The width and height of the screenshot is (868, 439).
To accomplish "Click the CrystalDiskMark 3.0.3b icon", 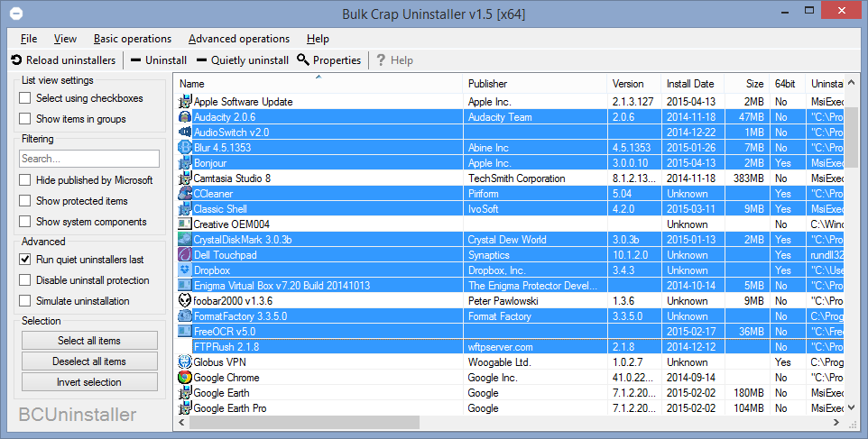I will (x=185, y=240).
